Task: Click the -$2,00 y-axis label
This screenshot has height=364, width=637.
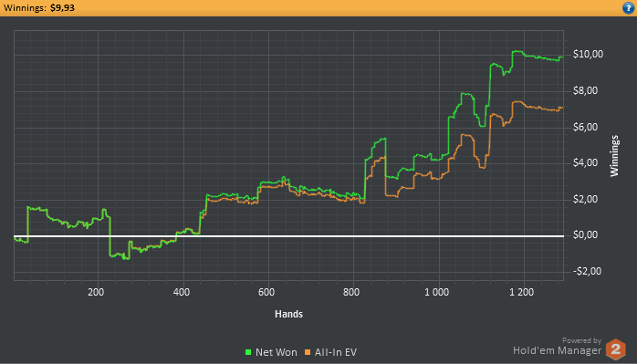Action: tap(587, 271)
